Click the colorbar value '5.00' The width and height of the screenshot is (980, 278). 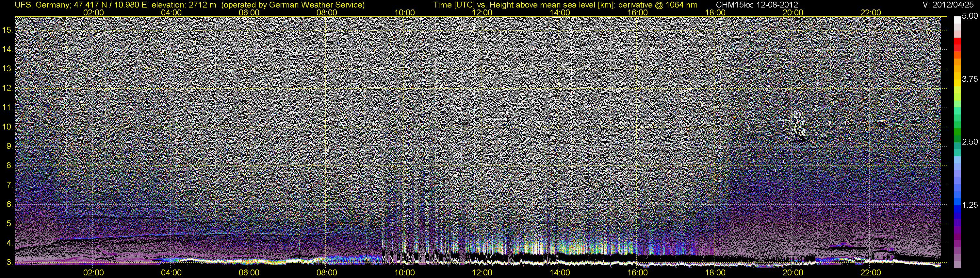point(970,16)
